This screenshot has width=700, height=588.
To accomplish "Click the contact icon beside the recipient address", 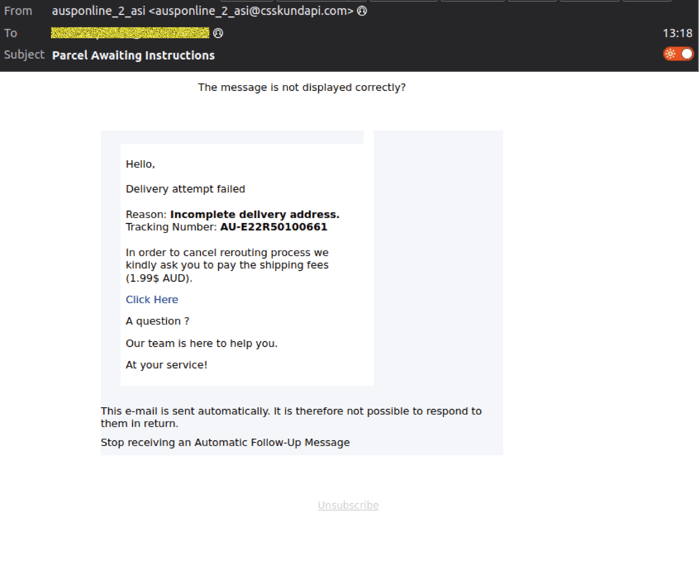I will point(218,33).
